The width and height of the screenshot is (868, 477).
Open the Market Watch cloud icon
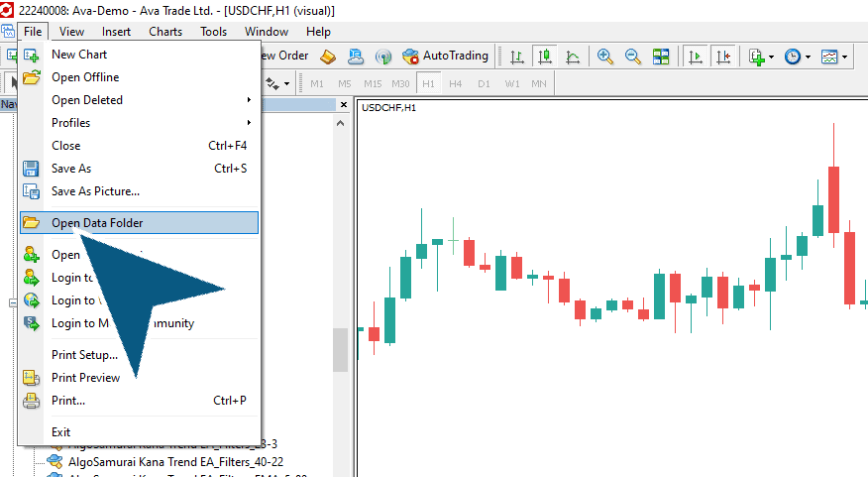[x=356, y=56]
